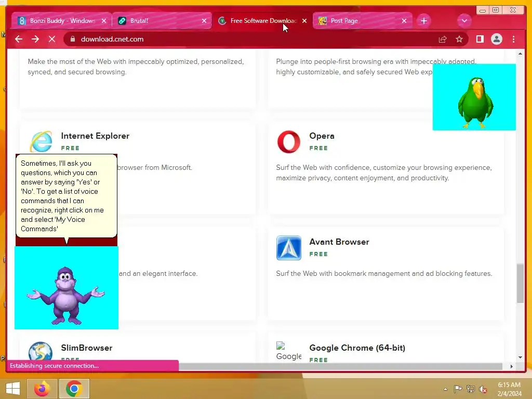Close the Post Page tab
The height and width of the screenshot is (399, 532).
(x=404, y=21)
